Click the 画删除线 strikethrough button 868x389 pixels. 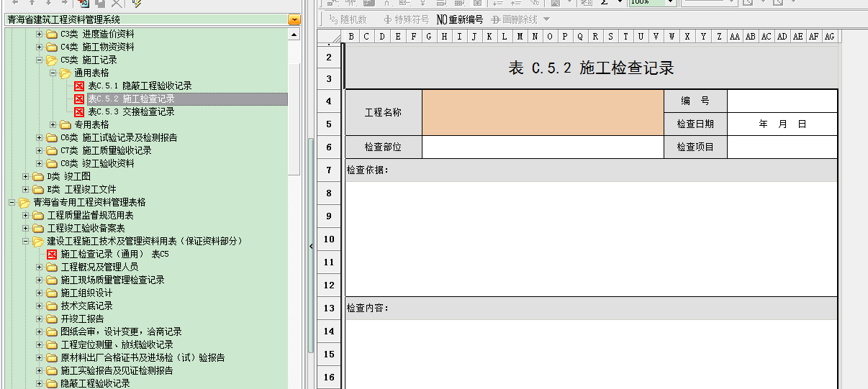click(x=514, y=19)
